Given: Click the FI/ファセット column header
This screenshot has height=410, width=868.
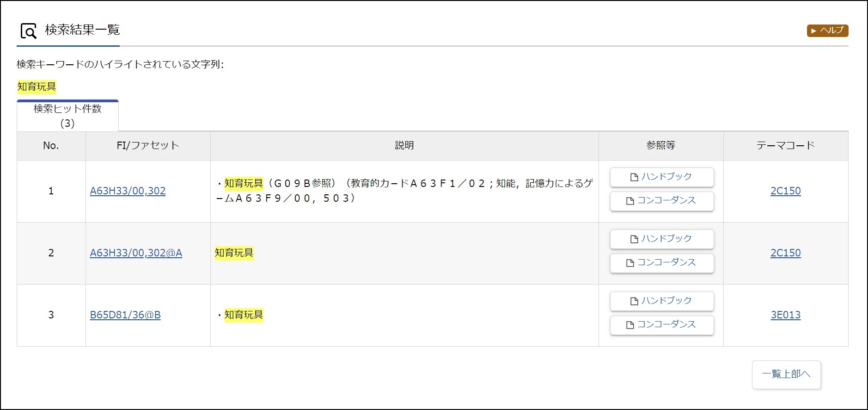Looking at the screenshot, I should pos(148,146).
